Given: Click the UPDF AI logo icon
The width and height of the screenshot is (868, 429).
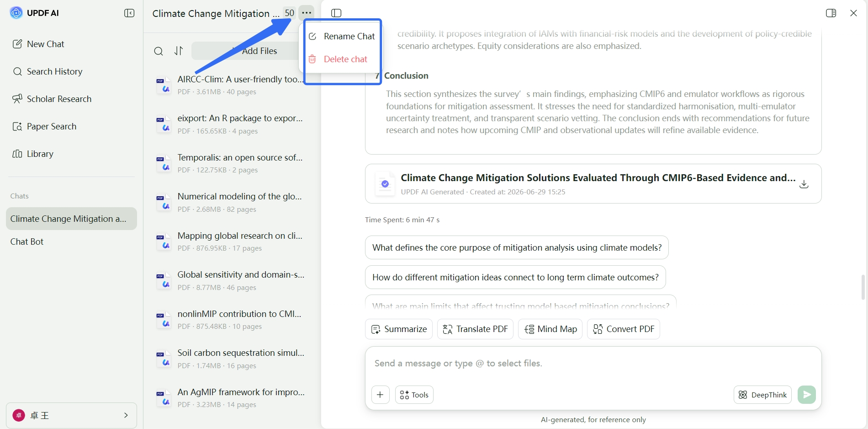Looking at the screenshot, I should (16, 13).
